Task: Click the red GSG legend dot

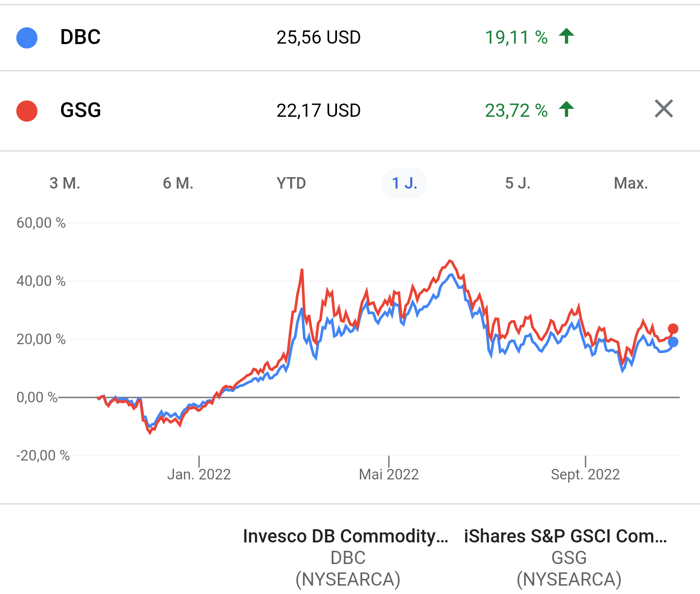Action: click(x=27, y=111)
